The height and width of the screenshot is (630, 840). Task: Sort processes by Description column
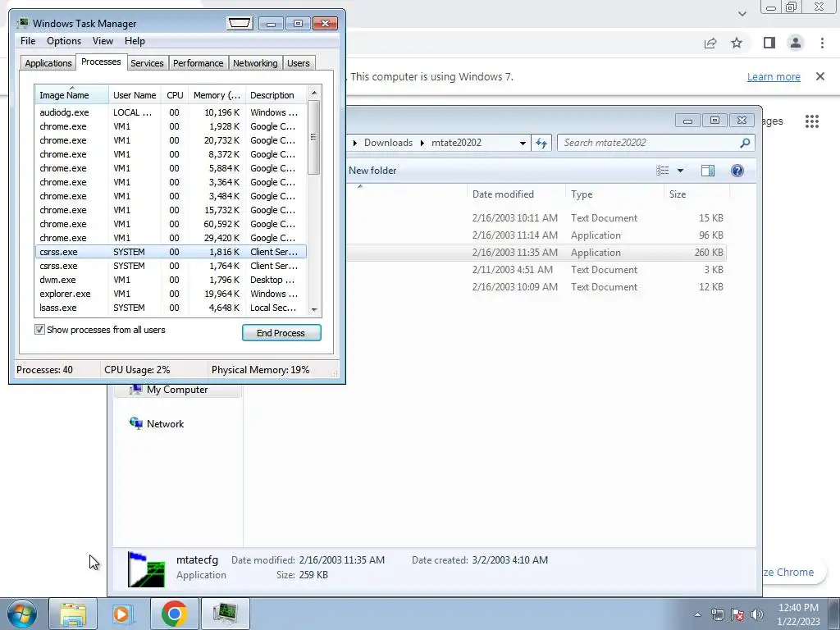[x=276, y=95]
